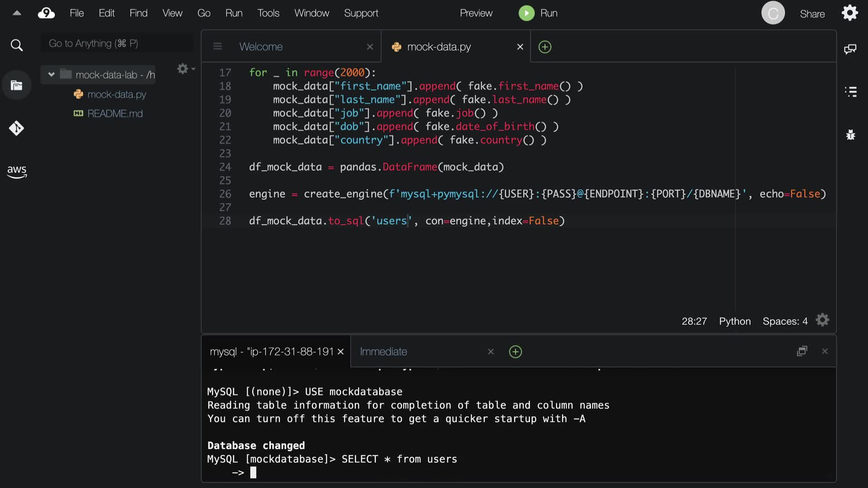The width and height of the screenshot is (868, 488).
Task: Open file tree settings gear dropdown
Action: click(185, 69)
